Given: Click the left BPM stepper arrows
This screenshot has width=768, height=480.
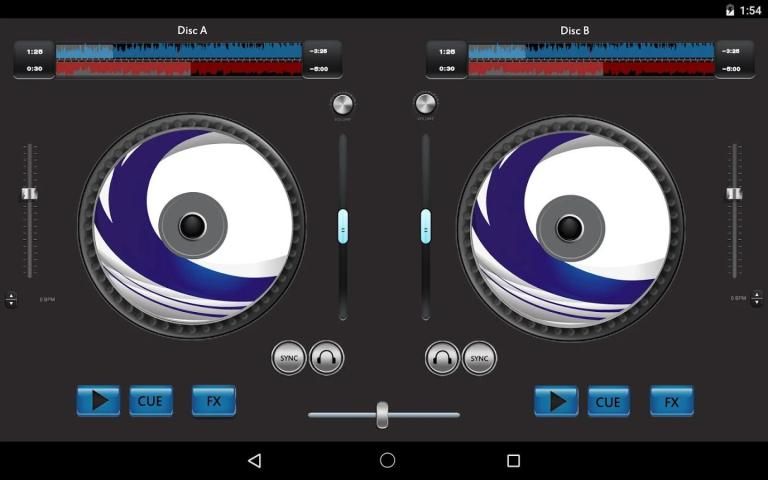Looking at the screenshot, I should tap(11, 299).
